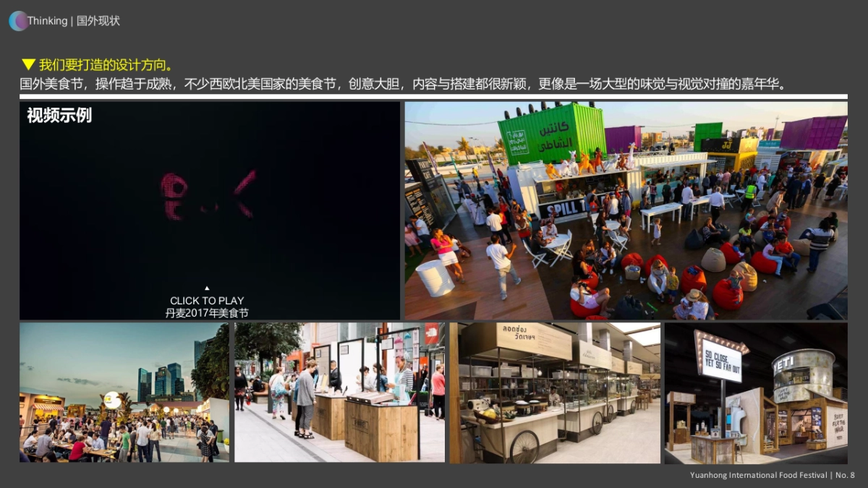The image size is (868, 488).
Task: Click the yellow triangle bullet marker
Action: pyautogui.click(x=28, y=64)
